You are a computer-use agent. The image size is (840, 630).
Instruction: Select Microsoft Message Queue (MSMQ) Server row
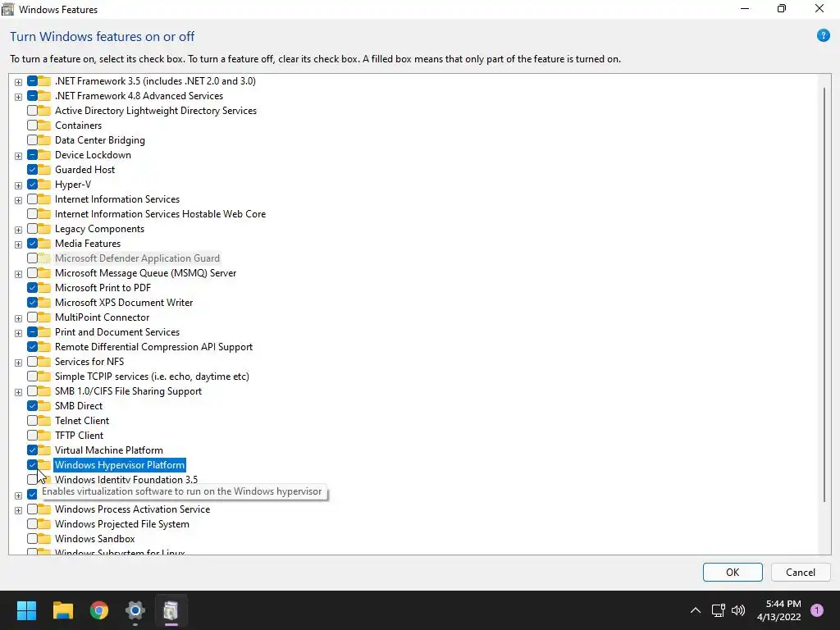(145, 273)
